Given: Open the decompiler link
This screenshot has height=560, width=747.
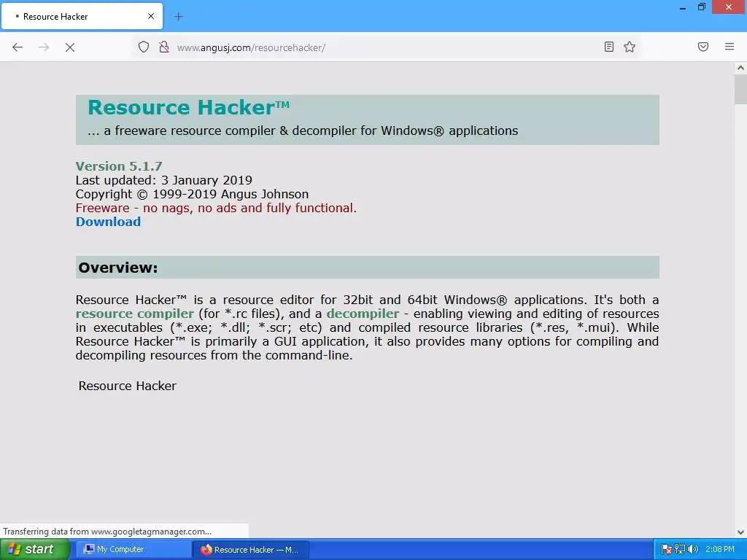Looking at the screenshot, I should (x=363, y=314).
